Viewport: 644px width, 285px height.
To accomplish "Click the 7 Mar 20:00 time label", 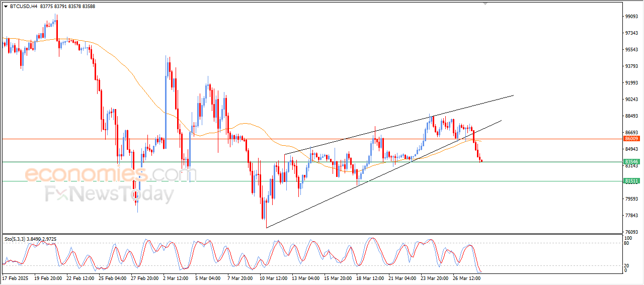I will (x=241, y=277).
